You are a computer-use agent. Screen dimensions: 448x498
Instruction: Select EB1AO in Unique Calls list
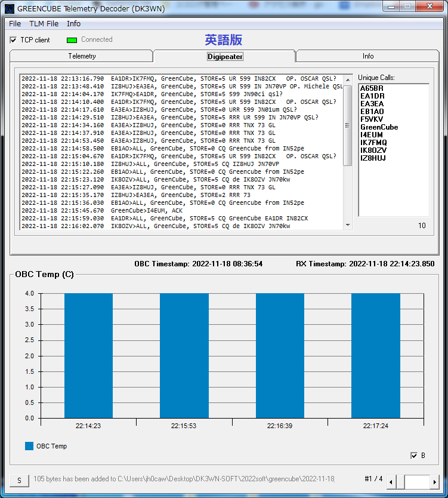tap(372, 112)
